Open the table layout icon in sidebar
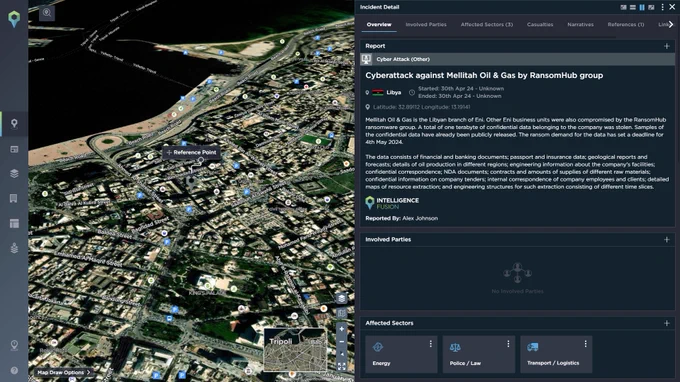 click(14, 223)
